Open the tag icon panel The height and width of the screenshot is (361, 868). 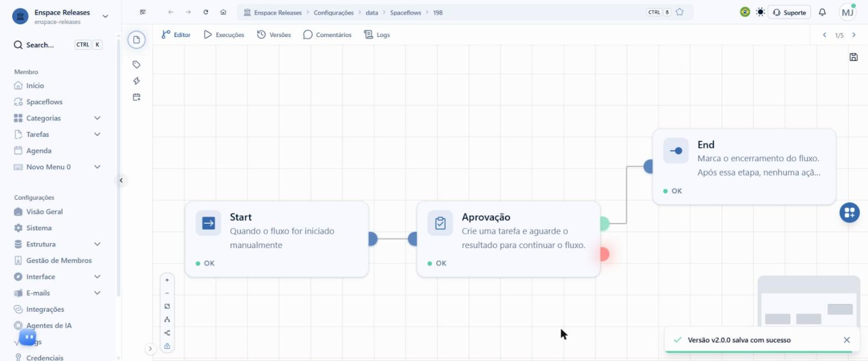click(137, 64)
